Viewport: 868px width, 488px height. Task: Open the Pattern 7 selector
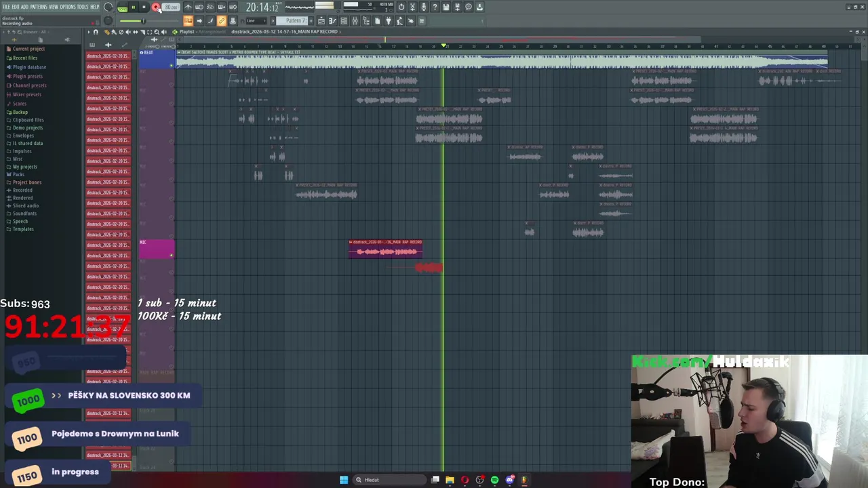[292, 21]
